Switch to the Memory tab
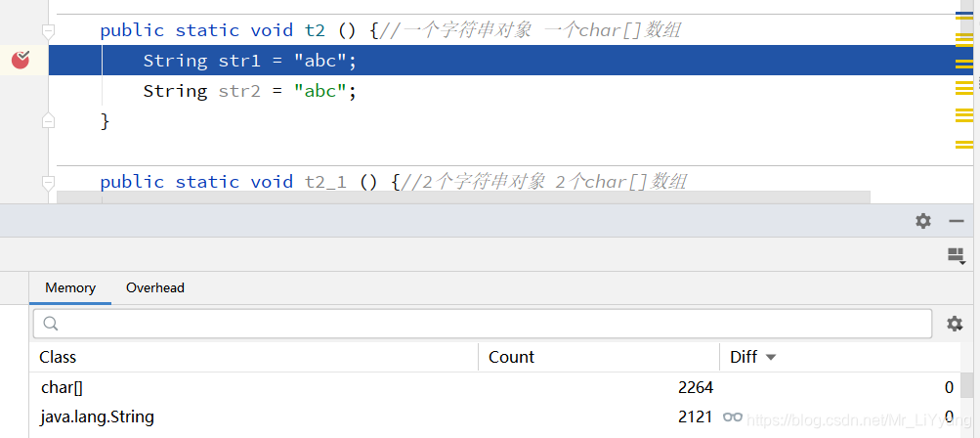The height and width of the screenshot is (438, 980). (70, 287)
